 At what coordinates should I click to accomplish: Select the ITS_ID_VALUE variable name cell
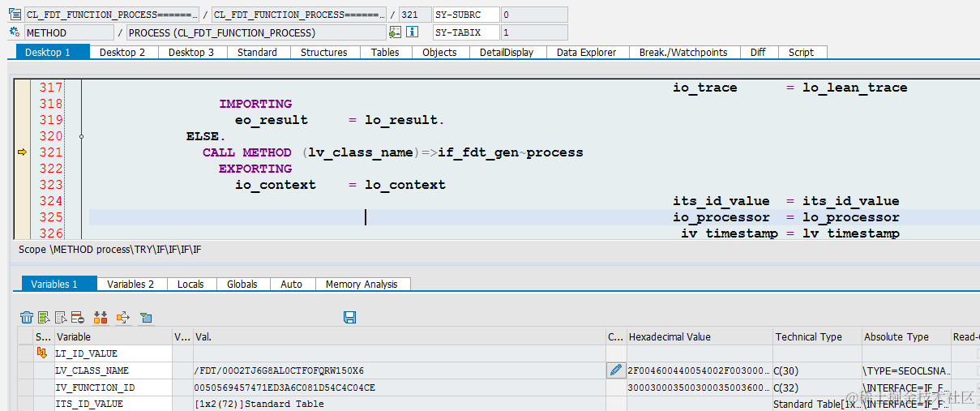[x=113, y=404]
